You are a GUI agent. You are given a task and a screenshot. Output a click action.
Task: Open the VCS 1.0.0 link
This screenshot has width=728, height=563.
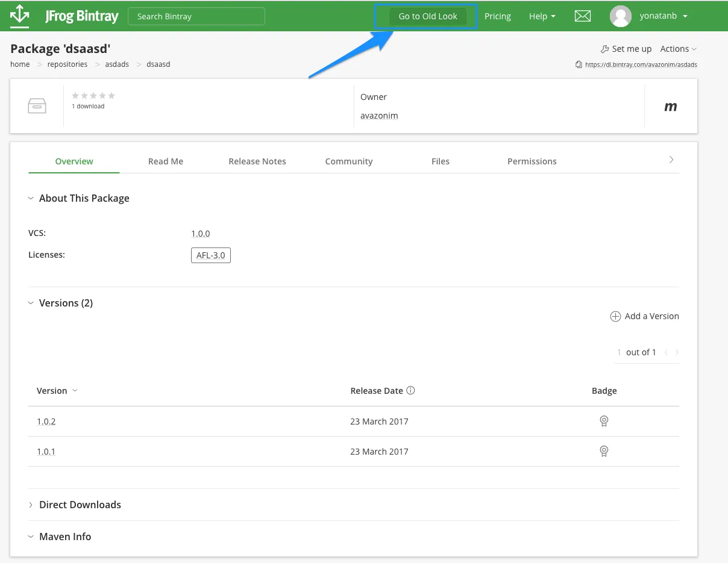click(x=201, y=234)
